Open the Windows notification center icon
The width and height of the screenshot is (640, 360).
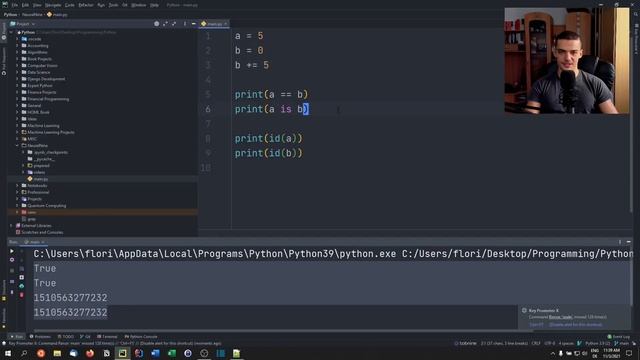(629, 353)
